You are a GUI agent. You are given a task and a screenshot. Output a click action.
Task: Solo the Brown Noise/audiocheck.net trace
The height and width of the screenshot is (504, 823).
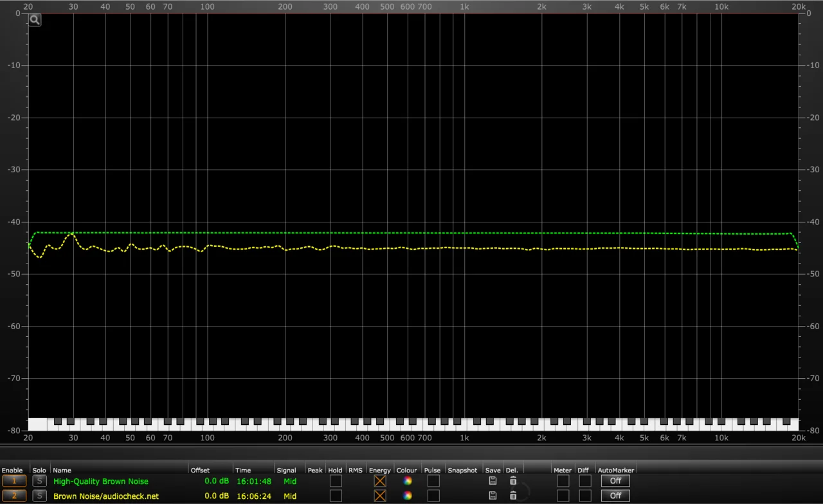(40, 496)
